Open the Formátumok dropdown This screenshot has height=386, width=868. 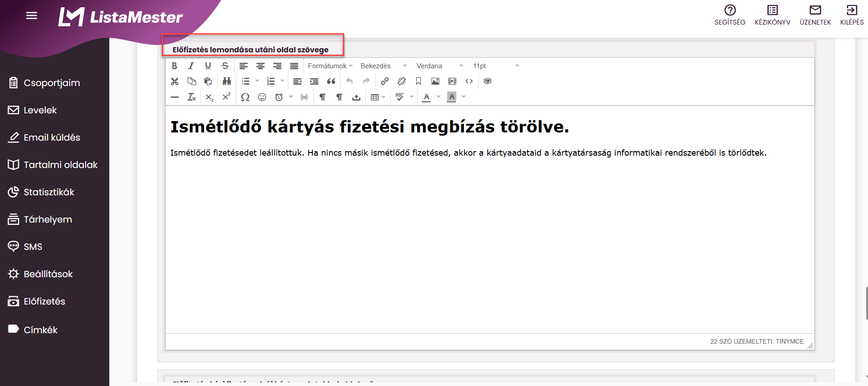pyautogui.click(x=330, y=66)
